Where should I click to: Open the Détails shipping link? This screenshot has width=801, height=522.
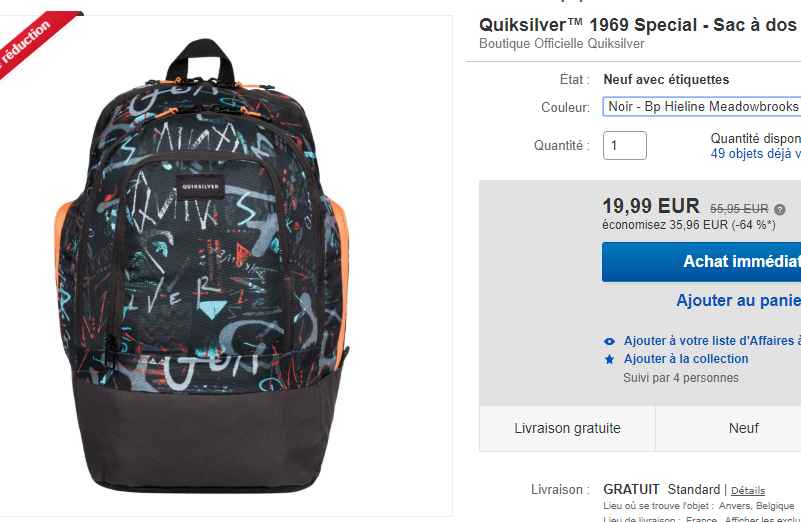pos(748,490)
